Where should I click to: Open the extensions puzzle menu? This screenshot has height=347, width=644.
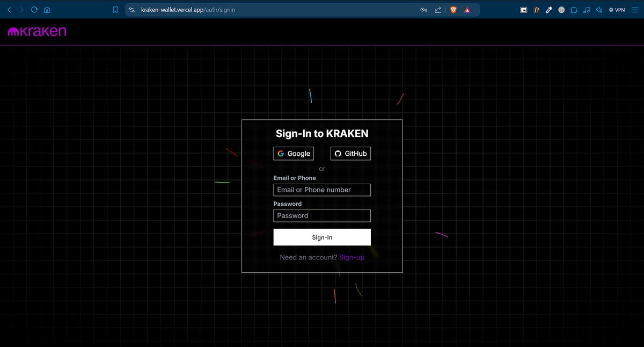(x=574, y=10)
